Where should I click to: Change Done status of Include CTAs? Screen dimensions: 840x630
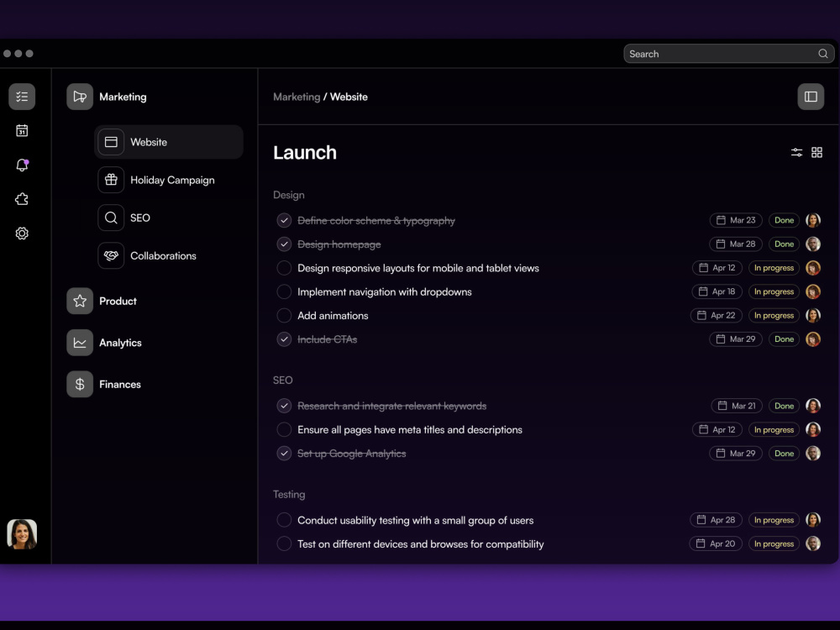click(x=785, y=339)
